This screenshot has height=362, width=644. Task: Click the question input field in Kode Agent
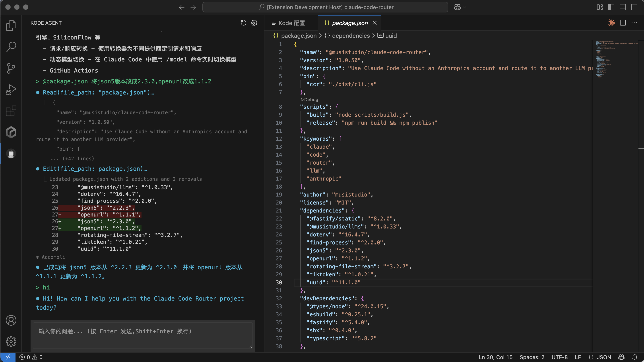142,335
